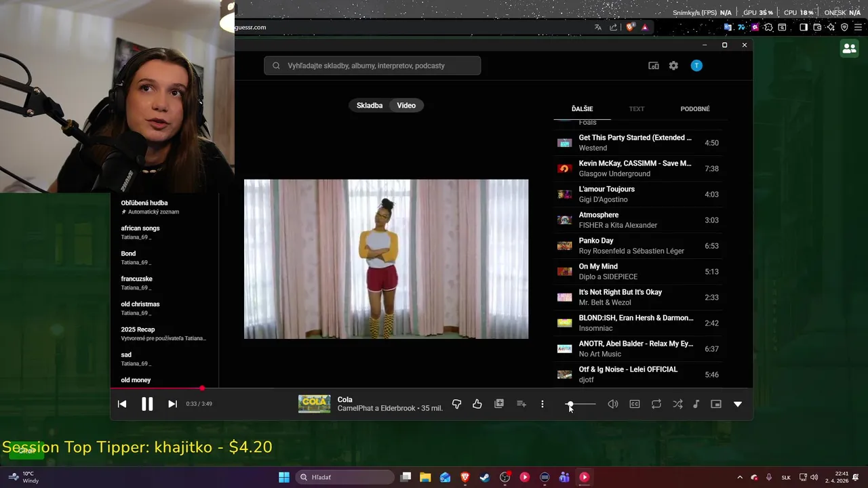Open Brave Wallet icon in toolbar
Screen dimensions: 868x488
click(817, 27)
